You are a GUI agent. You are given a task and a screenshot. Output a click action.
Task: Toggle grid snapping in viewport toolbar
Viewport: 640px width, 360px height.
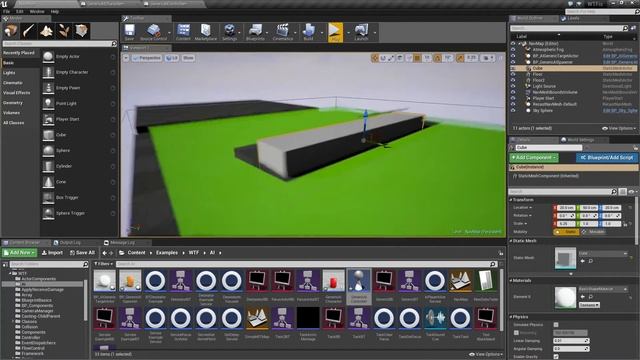coord(417,58)
